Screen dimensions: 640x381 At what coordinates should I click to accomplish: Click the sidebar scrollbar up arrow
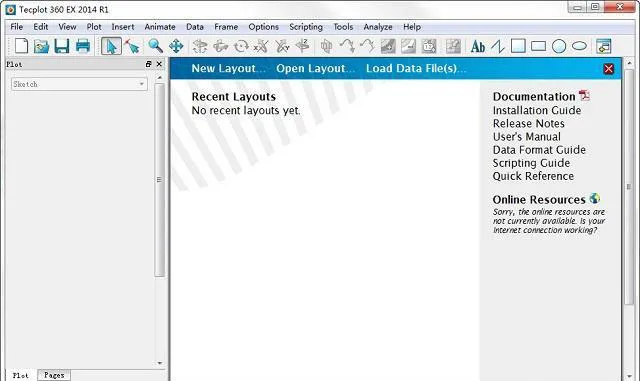pyautogui.click(x=160, y=78)
